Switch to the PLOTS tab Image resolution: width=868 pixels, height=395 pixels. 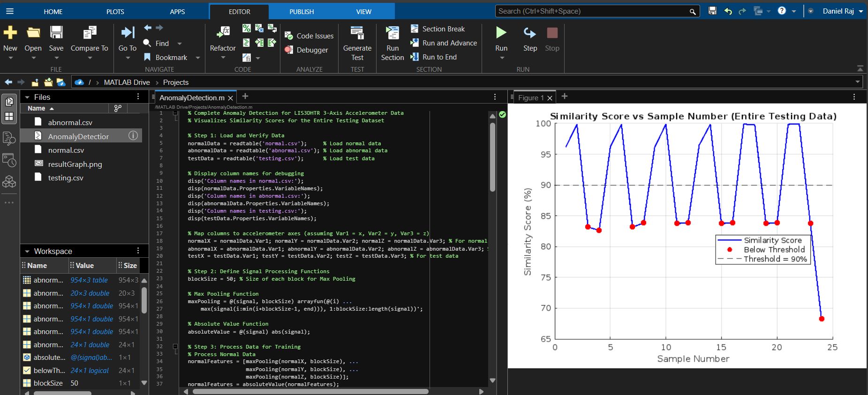[x=115, y=12]
